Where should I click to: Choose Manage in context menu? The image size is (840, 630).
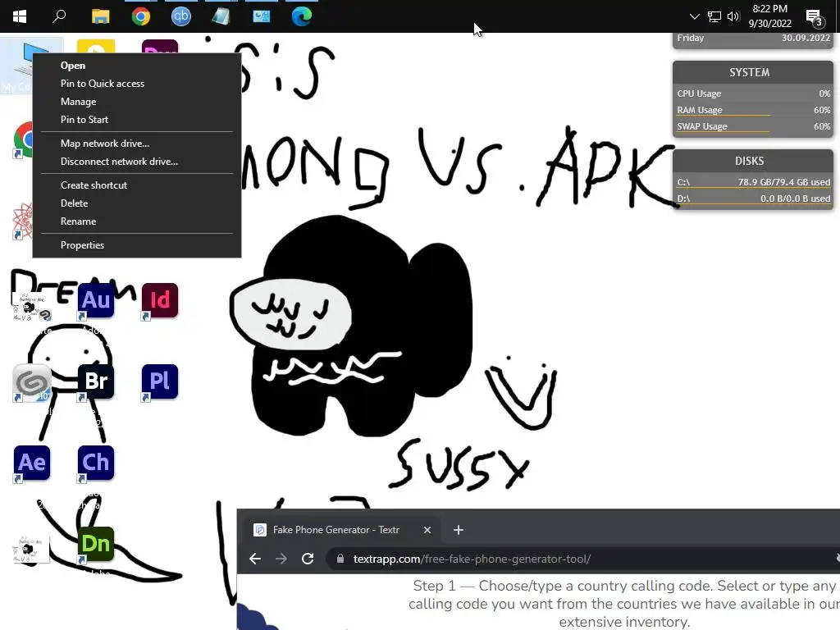137,102
